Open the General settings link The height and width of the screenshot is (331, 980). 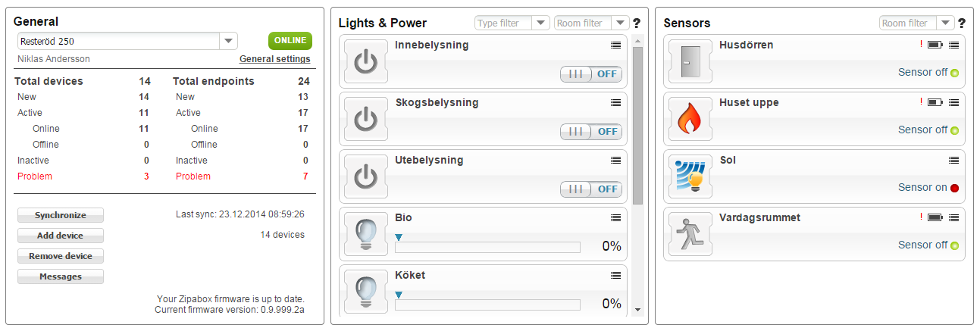click(x=274, y=59)
